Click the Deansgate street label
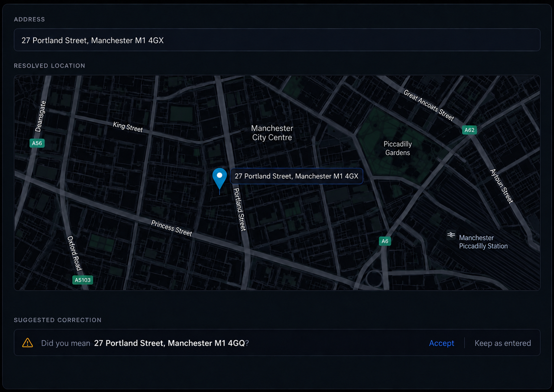Viewport: 554px width, 392px height. pyautogui.click(x=40, y=116)
